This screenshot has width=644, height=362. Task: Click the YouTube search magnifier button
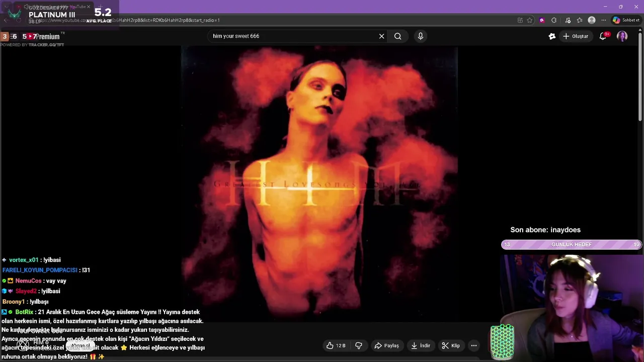398,36
